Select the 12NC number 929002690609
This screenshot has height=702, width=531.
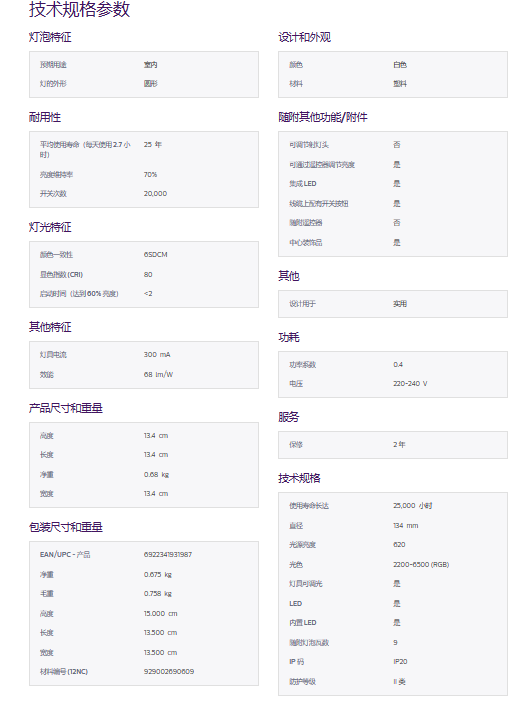pyautogui.click(x=169, y=671)
